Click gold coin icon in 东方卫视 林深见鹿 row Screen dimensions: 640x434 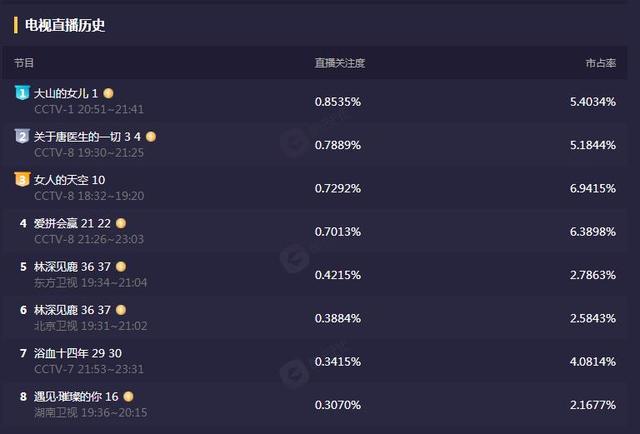[x=121, y=267]
